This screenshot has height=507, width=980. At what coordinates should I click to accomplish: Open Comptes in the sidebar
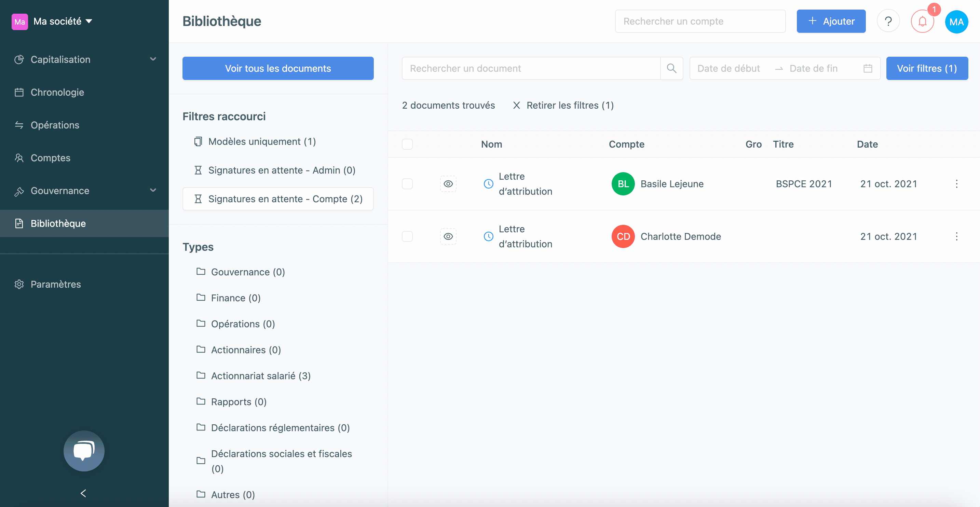pos(84,158)
